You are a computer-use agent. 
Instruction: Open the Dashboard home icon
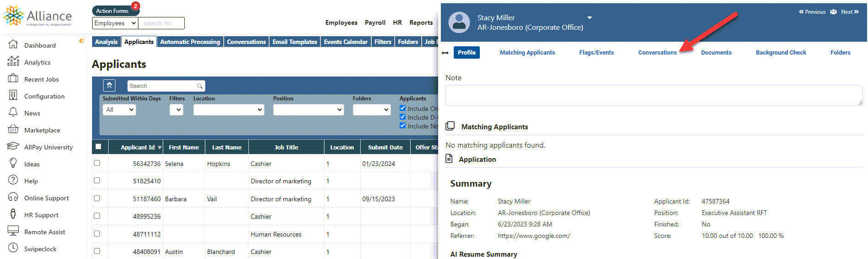(x=13, y=44)
